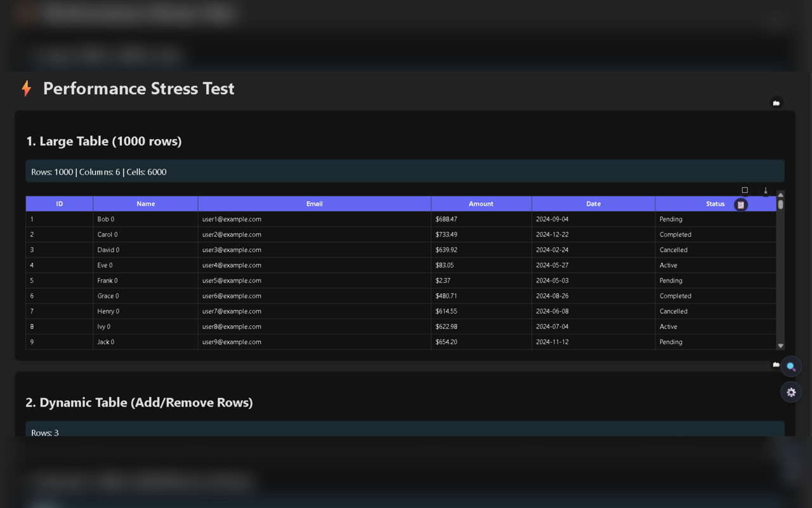The image size is (812, 508).
Task: Select the 'Carol 0' name cell
Action: tap(145, 234)
